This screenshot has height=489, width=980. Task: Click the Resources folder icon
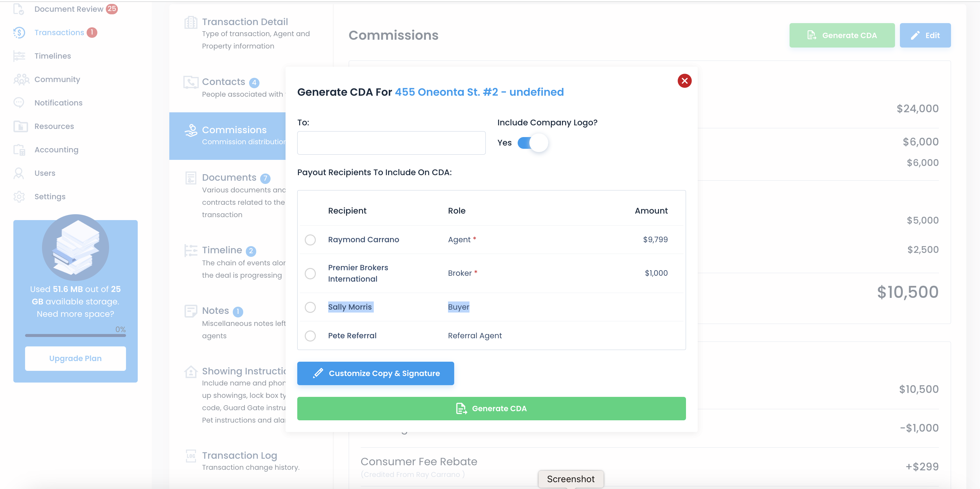[21, 126]
